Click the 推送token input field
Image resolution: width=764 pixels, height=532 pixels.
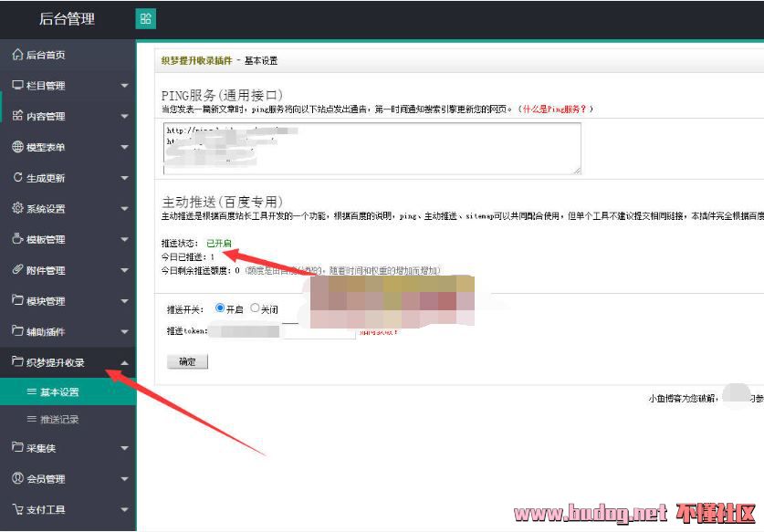point(282,331)
